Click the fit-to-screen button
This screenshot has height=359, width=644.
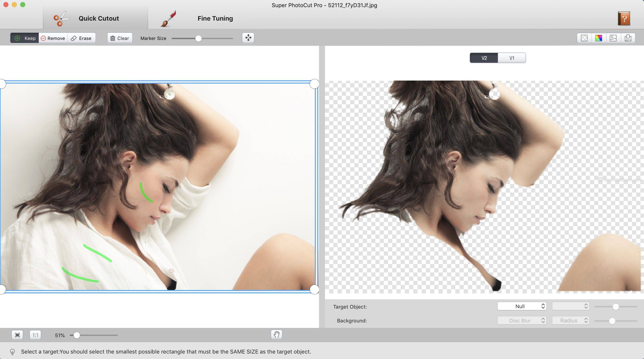click(17, 335)
